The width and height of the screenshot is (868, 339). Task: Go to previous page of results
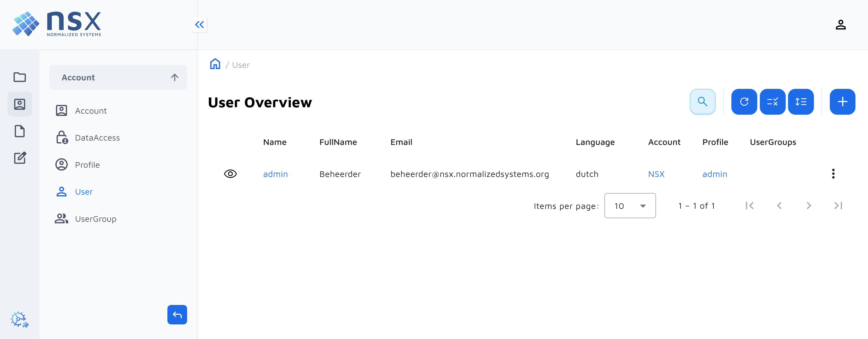[x=779, y=205]
